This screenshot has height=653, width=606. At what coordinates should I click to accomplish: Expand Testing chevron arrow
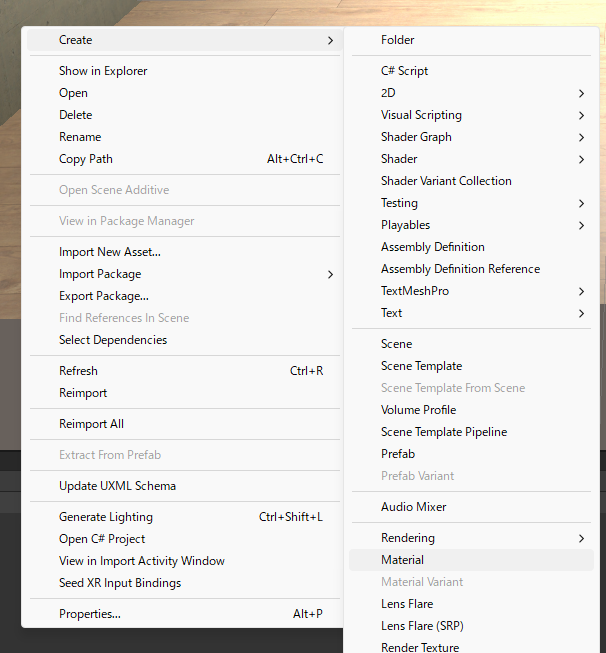pyautogui.click(x=581, y=204)
